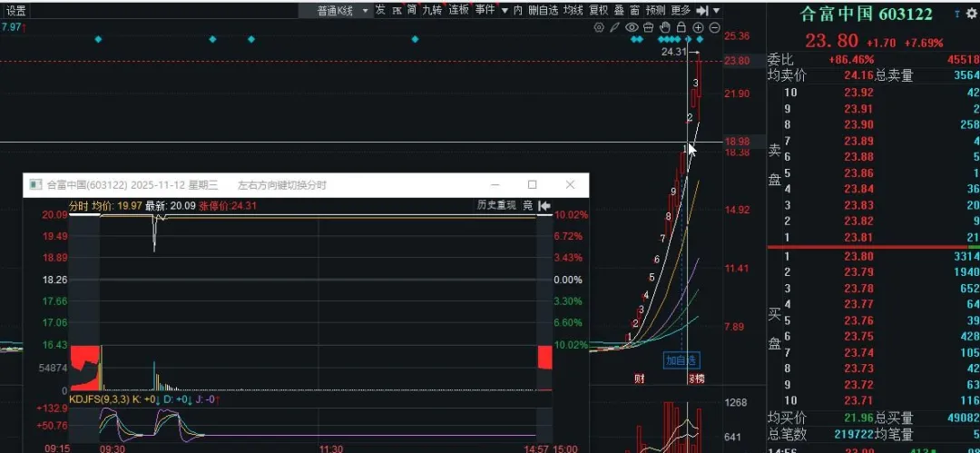Click the 加自选 label on chart

pos(681,360)
